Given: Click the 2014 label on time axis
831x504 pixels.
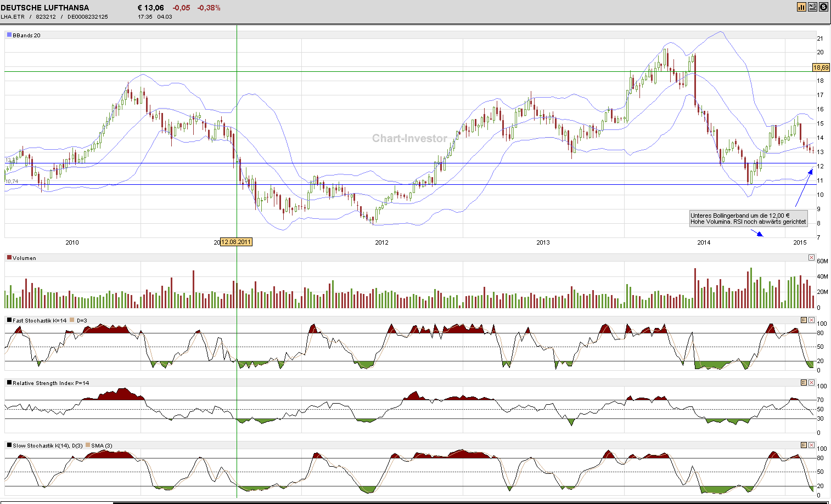Looking at the screenshot, I should [x=704, y=242].
